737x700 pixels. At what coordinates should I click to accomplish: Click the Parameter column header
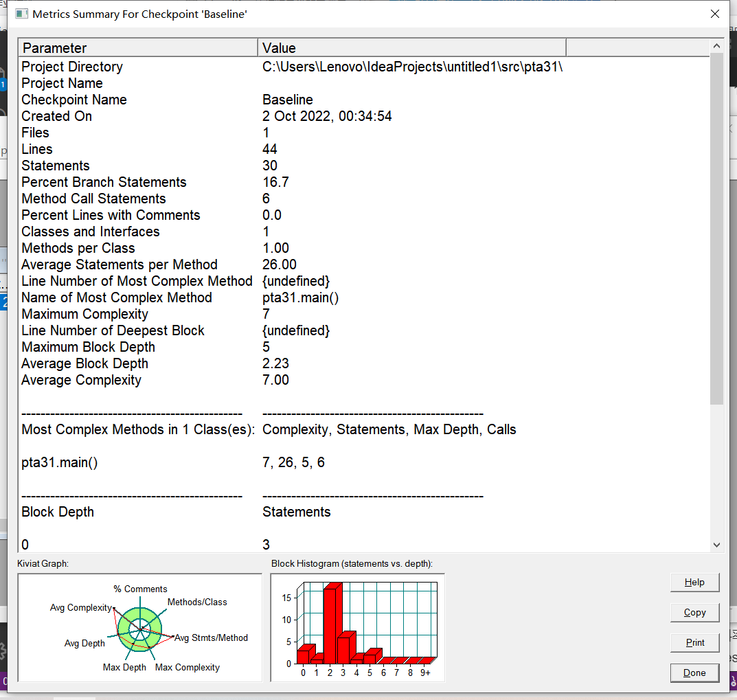coord(138,48)
